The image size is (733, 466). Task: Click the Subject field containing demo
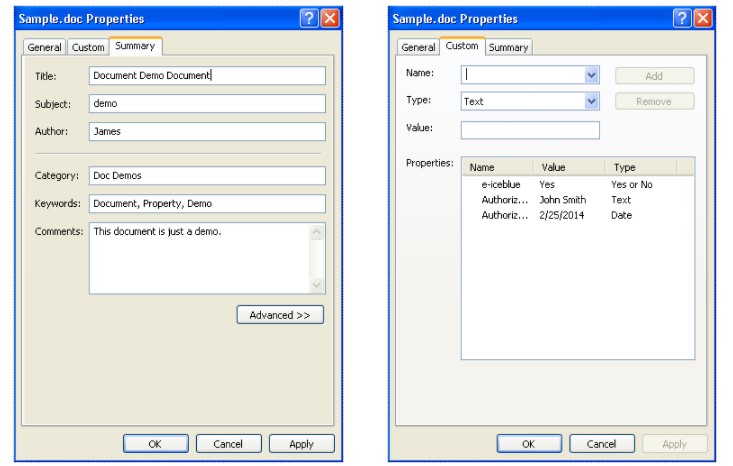click(x=207, y=104)
